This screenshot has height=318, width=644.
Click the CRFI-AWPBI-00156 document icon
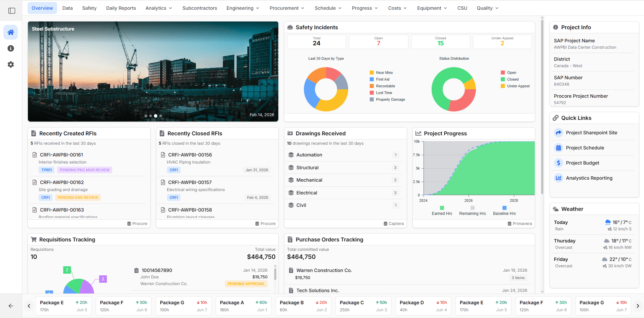163,155
